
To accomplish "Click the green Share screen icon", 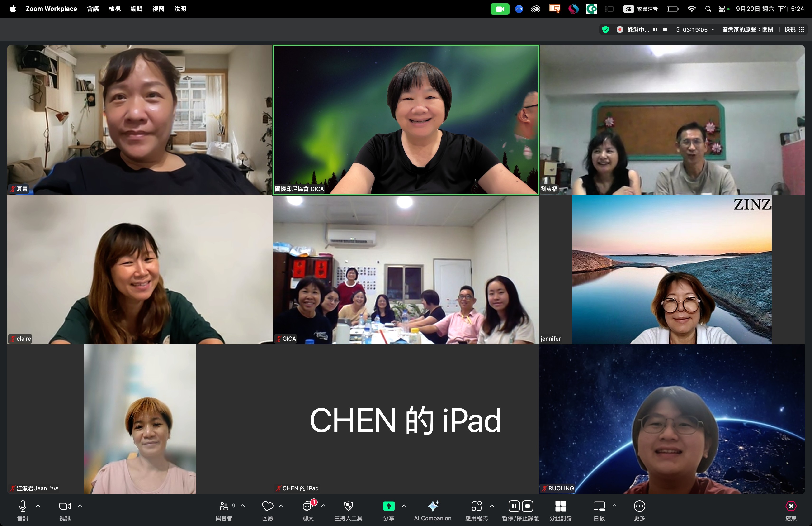I will coord(389,506).
